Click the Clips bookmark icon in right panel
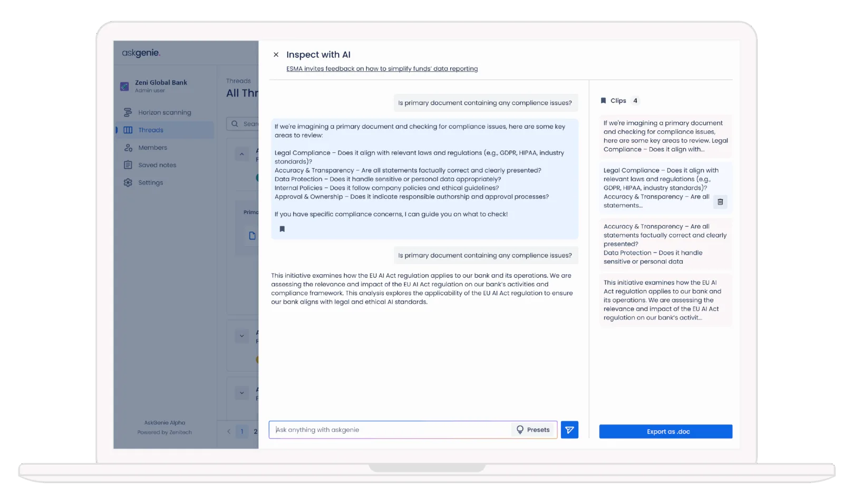The height and width of the screenshot is (504, 854). click(x=604, y=101)
